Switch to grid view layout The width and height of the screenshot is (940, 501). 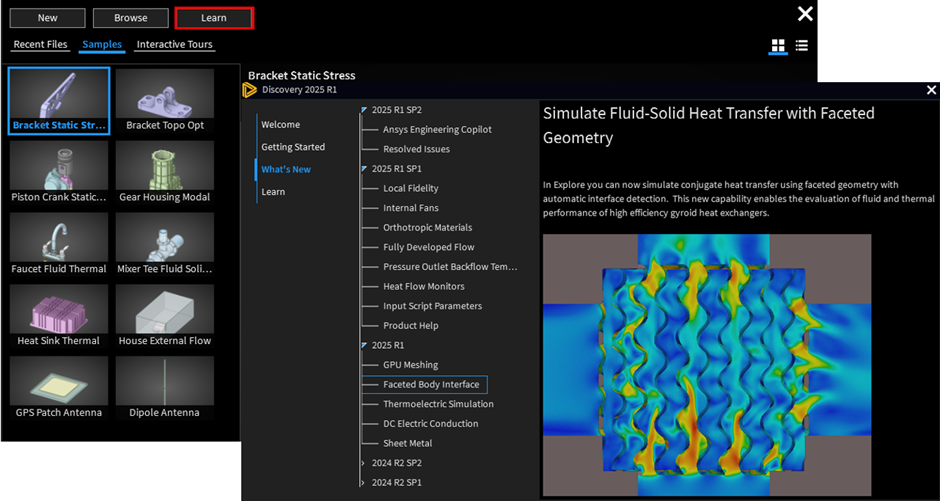coord(778,46)
